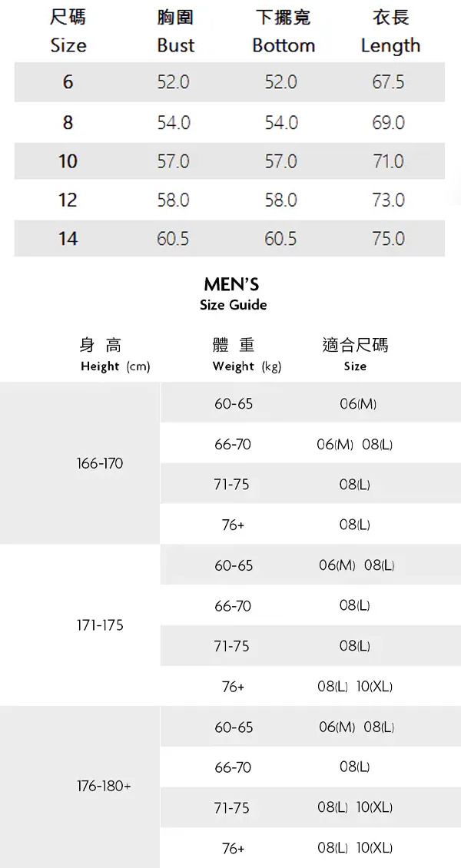The image size is (461, 868).
Task: Click the 69.0 length value
Action: click(x=388, y=123)
